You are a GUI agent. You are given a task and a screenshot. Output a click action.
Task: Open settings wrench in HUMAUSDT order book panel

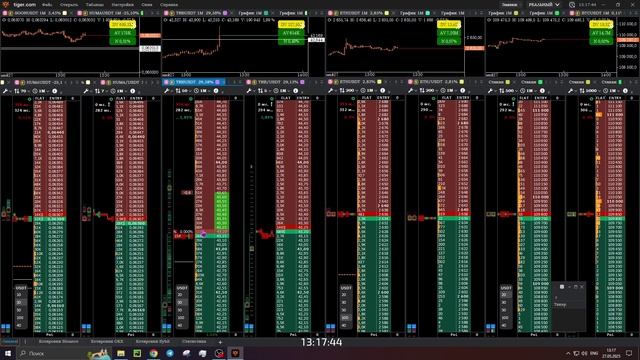click(x=5, y=91)
